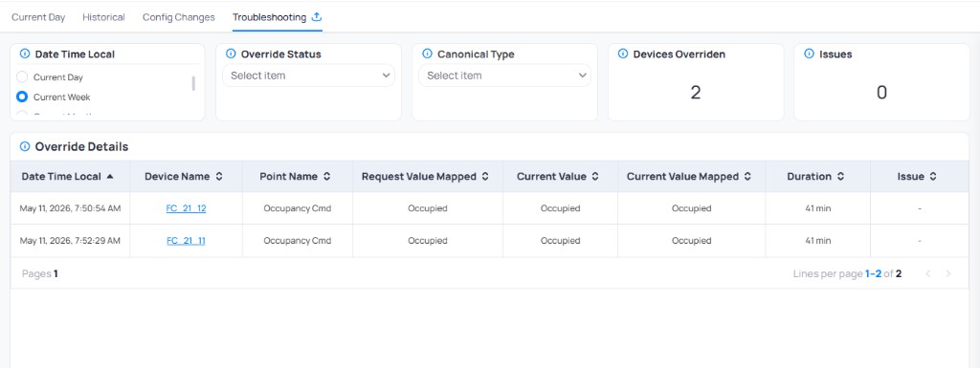The height and width of the screenshot is (368, 980).
Task: Open device link FC_21_11
Action: pyautogui.click(x=187, y=241)
